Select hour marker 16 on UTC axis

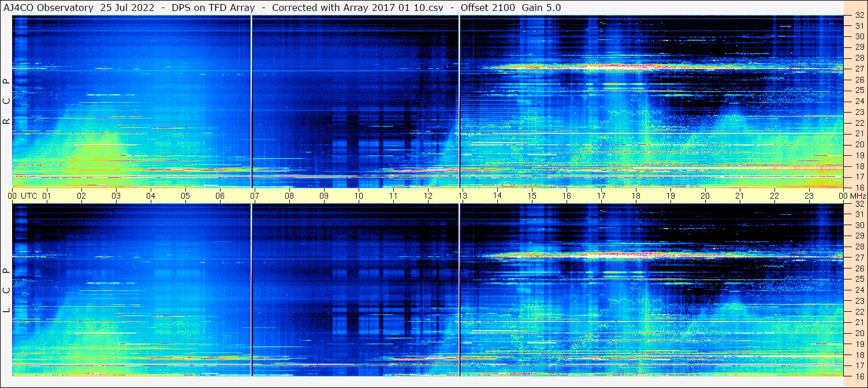(567, 196)
